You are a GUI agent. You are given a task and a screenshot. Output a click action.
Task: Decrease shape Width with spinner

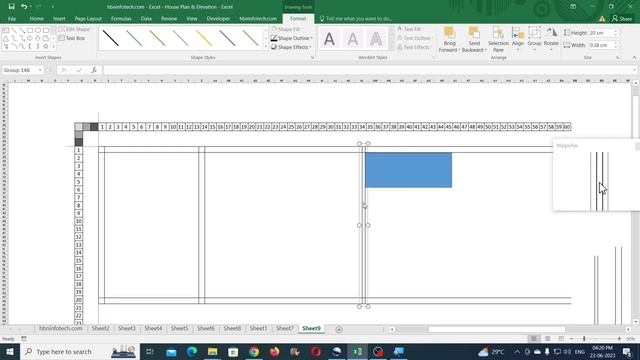point(616,47)
